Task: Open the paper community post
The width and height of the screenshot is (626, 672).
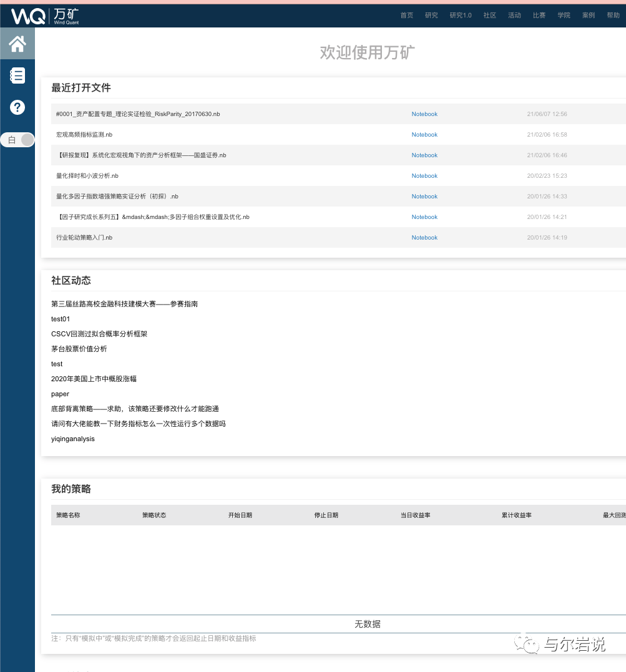Action: pyautogui.click(x=60, y=394)
